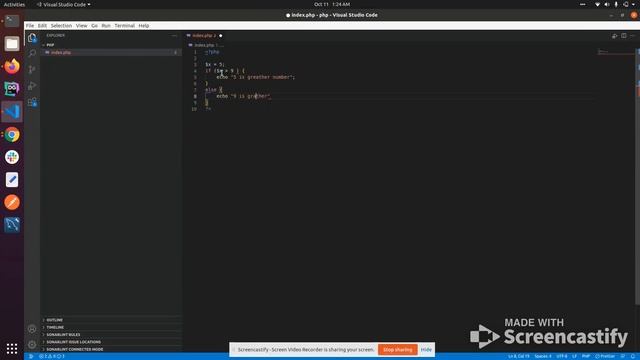Open the Terminal menu
Viewport: 640px width, 360px height.
(124, 25)
